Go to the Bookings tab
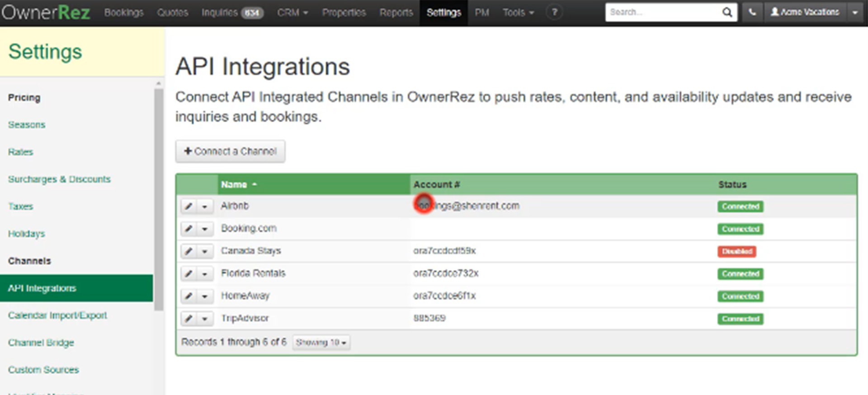 tap(124, 12)
